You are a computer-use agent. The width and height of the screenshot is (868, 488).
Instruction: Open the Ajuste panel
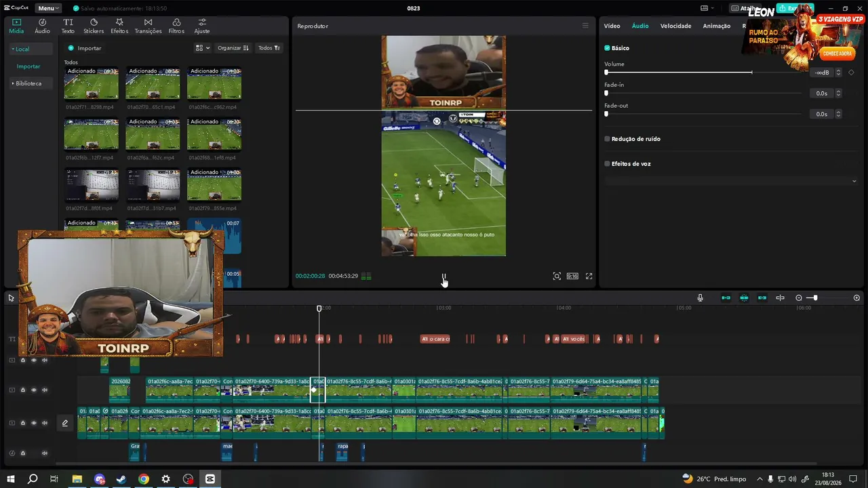201,26
